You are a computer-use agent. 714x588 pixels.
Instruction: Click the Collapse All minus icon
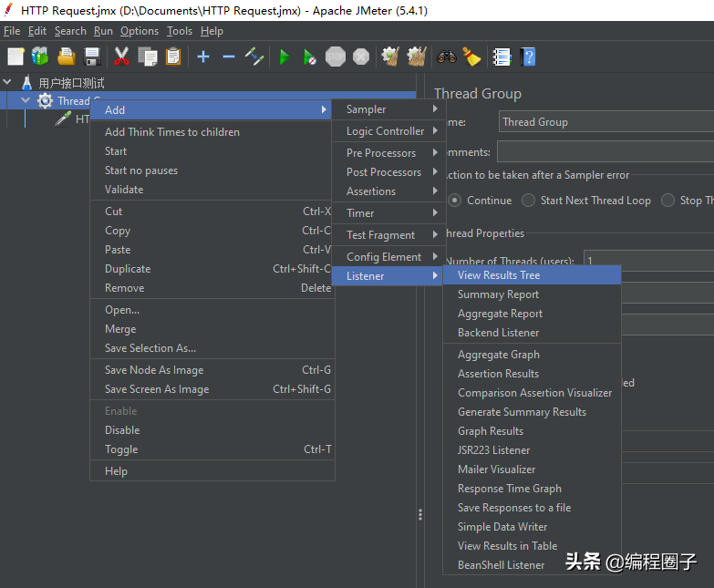(229, 57)
